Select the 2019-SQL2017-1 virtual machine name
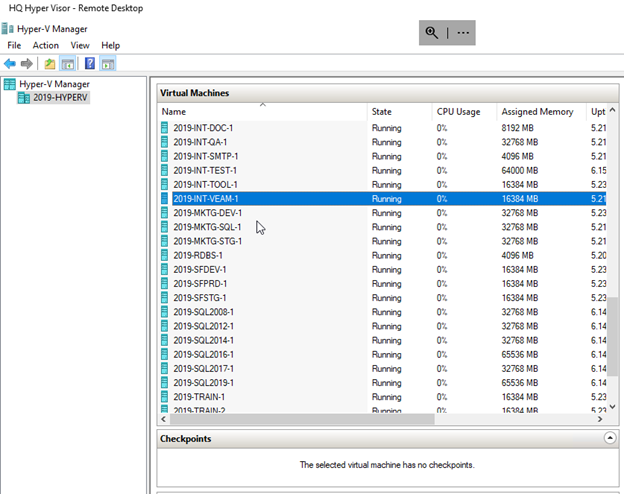The width and height of the screenshot is (624, 494). click(x=203, y=369)
